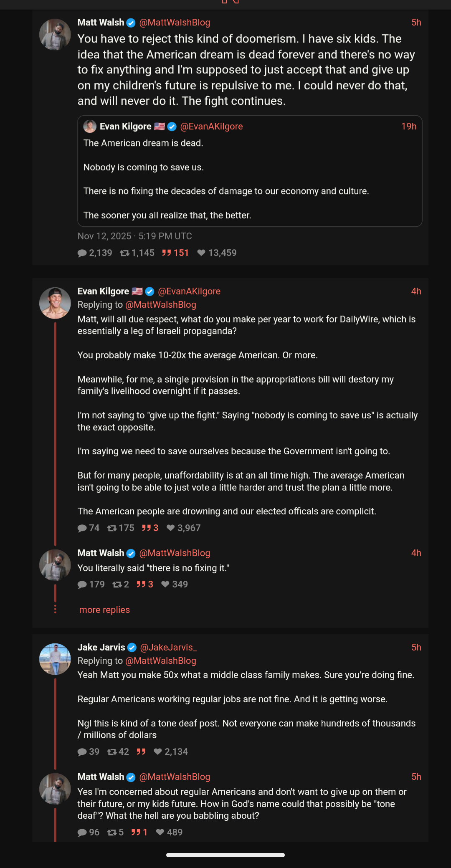The width and height of the screenshot is (451, 868).
Task: Open the @MattWalshBlog handle on main tweet
Action: (x=175, y=23)
